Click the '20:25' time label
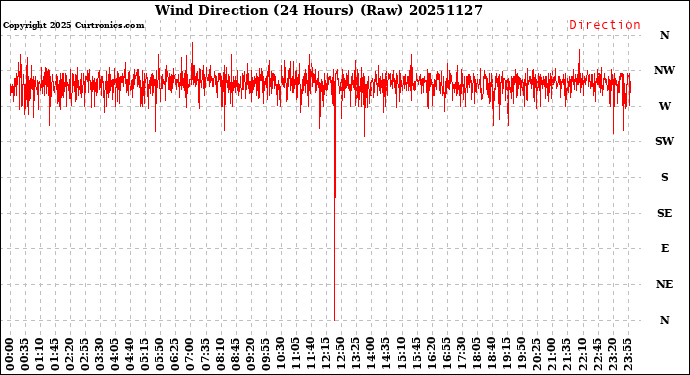This screenshot has height=375, width=690. coord(536,355)
